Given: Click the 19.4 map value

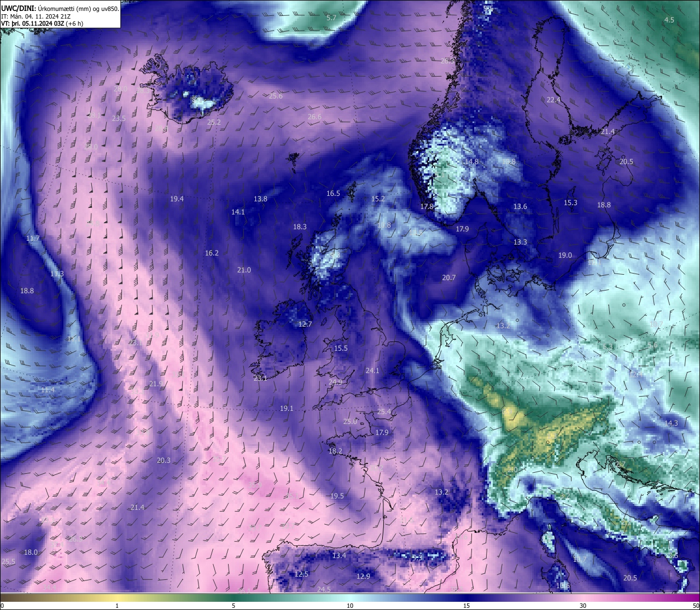Looking at the screenshot, I should point(177,199).
